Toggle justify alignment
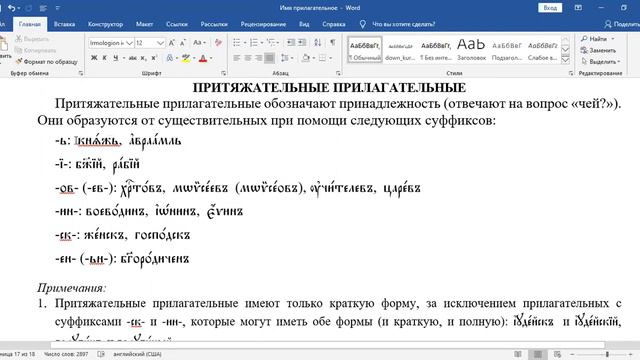 pos(269,58)
